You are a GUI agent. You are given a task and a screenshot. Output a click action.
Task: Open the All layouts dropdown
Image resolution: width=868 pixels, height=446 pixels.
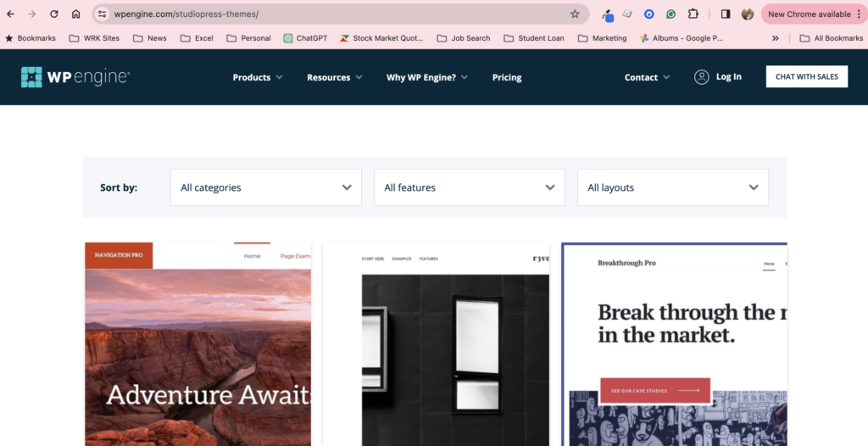click(x=672, y=187)
